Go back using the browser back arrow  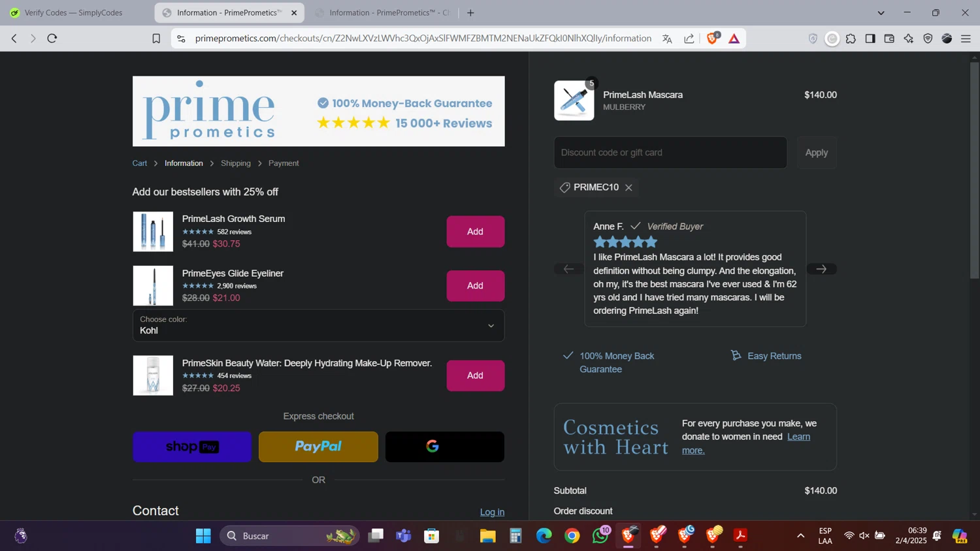click(x=14, y=39)
